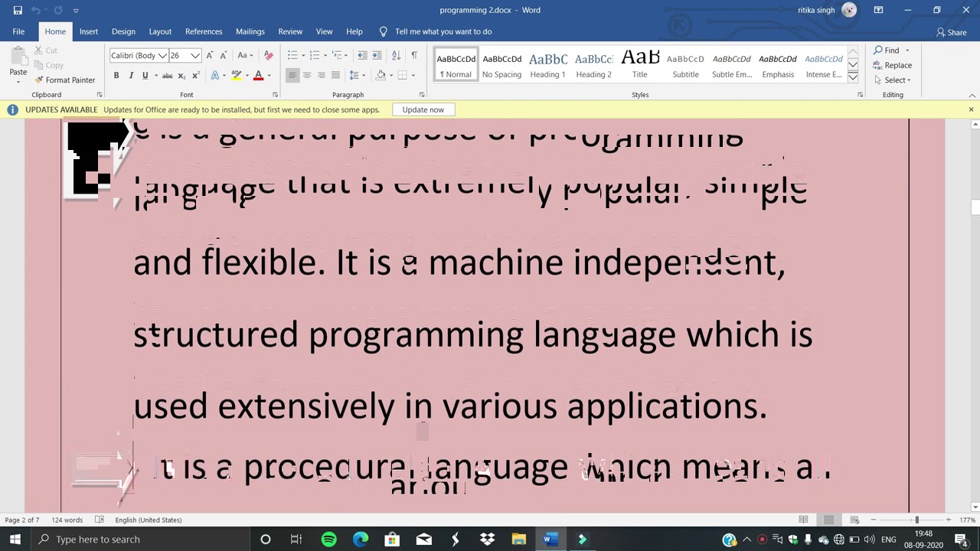The width and height of the screenshot is (980, 551).
Task: Apply the red font color swatch
Action: pyautogui.click(x=259, y=75)
